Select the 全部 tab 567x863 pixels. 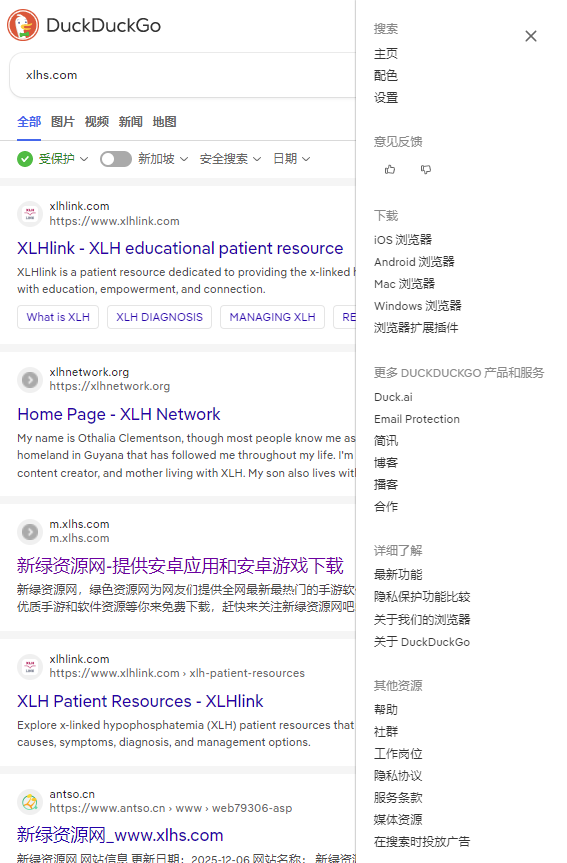pyautogui.click(x=29, y=122)
